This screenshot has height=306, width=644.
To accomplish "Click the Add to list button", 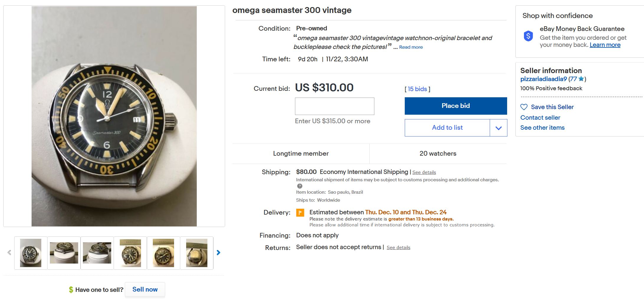I will pos(447,128).
